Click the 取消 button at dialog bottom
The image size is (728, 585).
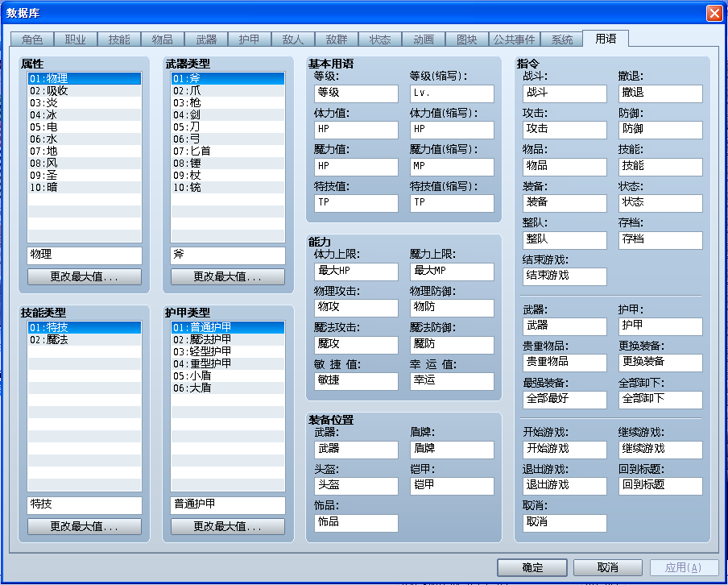point(608,567)
